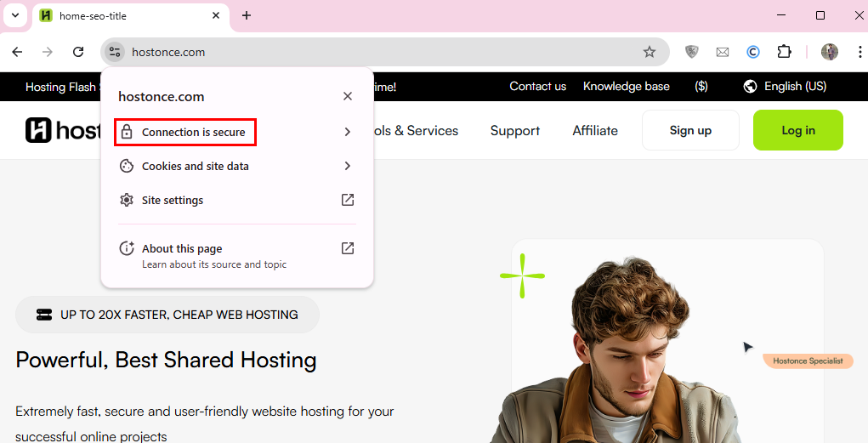Click the Sign up button

[690, 130]
